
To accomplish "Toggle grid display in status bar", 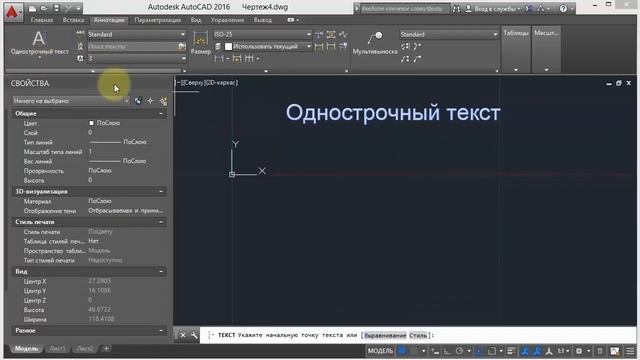I will (402, 351).
